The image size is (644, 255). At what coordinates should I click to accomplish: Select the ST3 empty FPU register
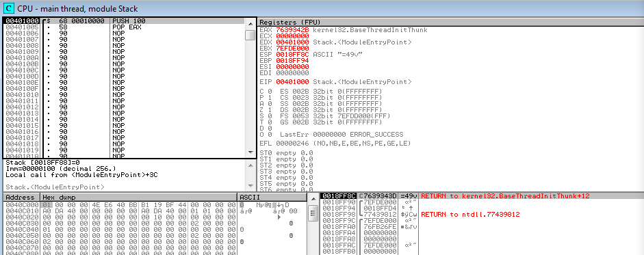tap(286, 171)
